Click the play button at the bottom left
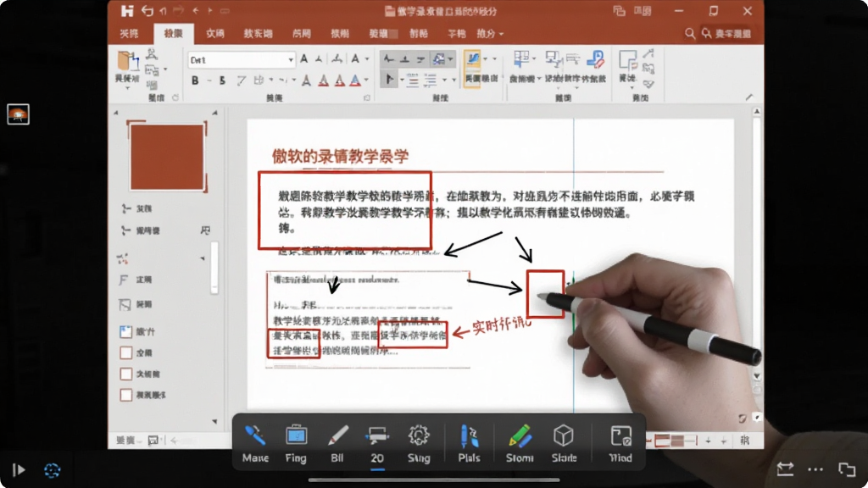 19,469
